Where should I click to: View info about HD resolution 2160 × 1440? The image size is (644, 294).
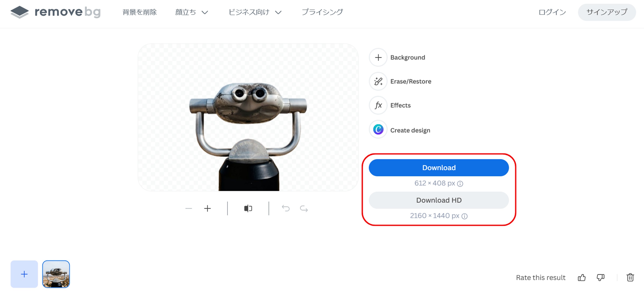coord(464,216)
